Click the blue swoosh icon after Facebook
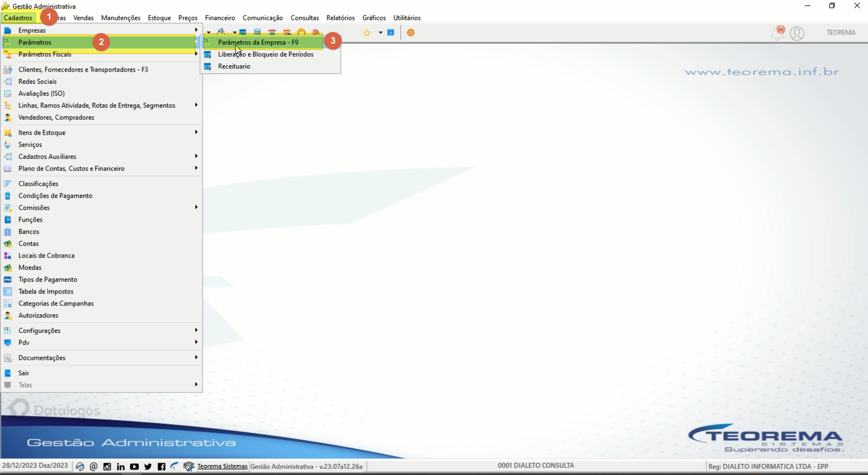Viewport: 868px width, 475px height. pos(175,466)
